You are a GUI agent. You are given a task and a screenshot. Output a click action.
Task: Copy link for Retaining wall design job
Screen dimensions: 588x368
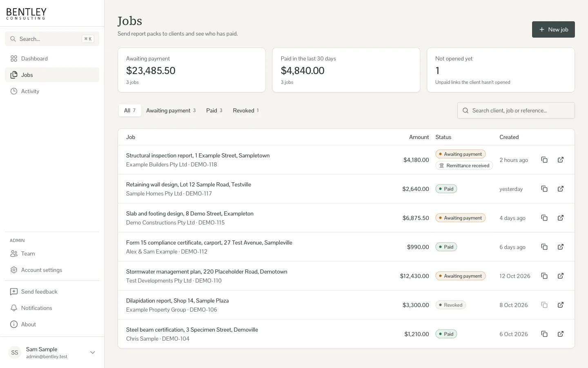(x=544, y=189)
